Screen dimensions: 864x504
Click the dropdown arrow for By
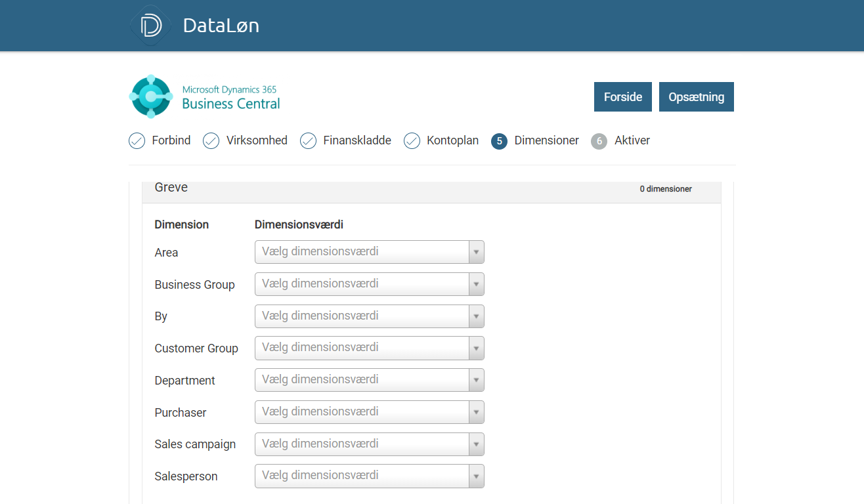click(x=477, y=316)
